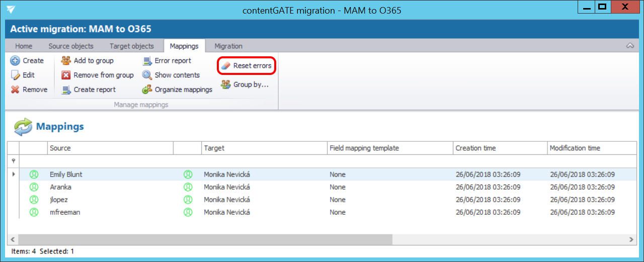Click Remove from group icon
This screenshot has height=262, width=644.
pos(66,75)
